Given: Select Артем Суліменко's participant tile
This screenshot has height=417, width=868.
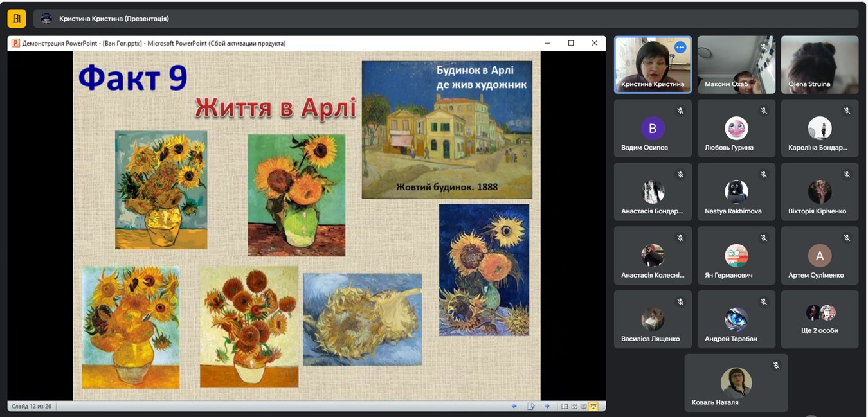Looking at the screenshot, I should tap(819, 256).
